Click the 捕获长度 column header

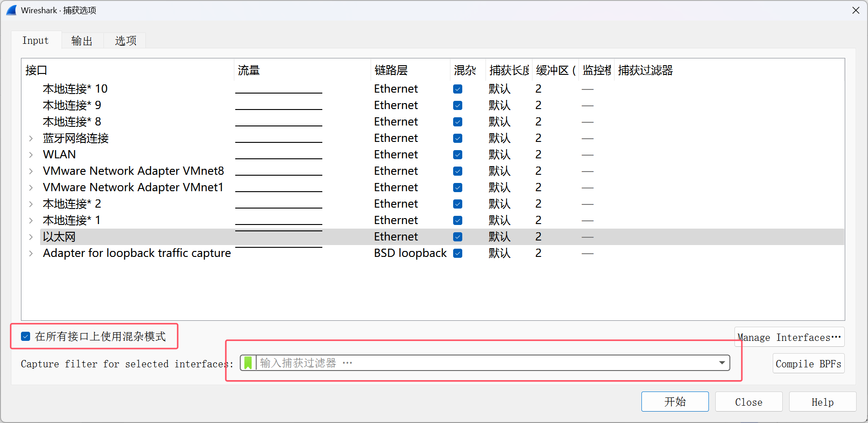click(509, 70)
